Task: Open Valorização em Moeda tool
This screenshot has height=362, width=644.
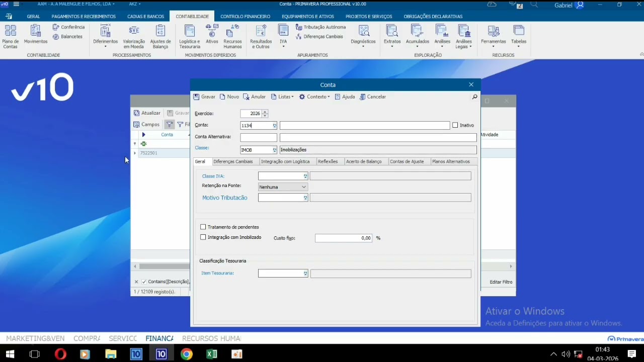Action: tap(134, 36)
